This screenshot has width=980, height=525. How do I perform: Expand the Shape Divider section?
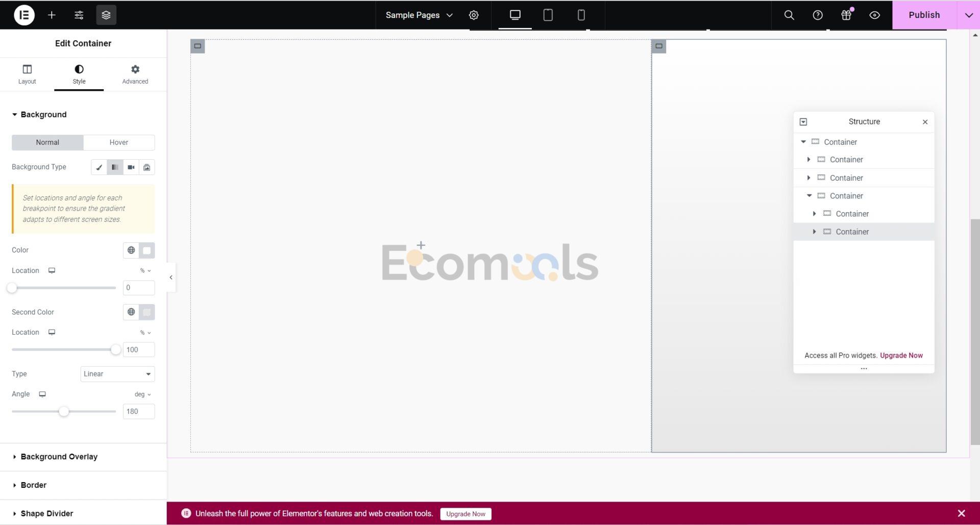[46, 514]
